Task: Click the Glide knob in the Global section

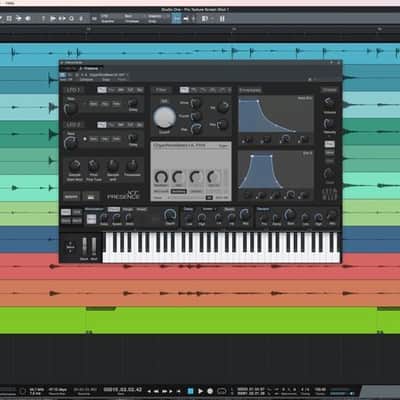Action: click(x=329, y=173)
